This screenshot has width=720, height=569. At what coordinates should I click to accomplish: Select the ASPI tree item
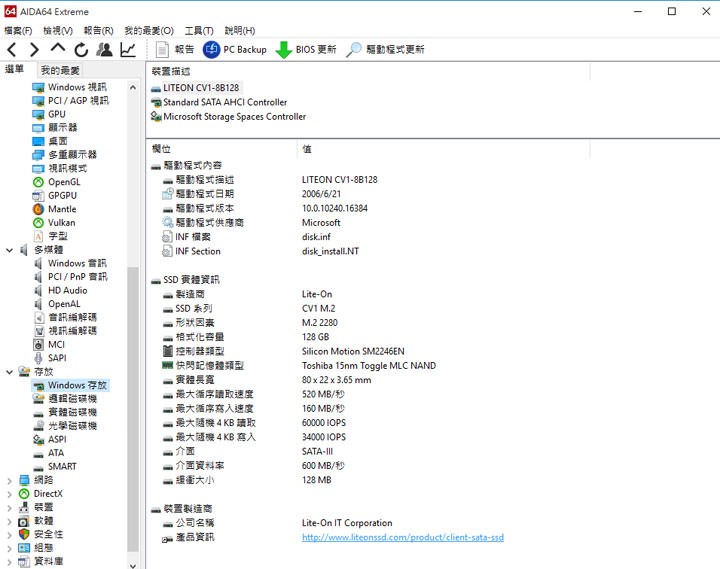[57, 439]
